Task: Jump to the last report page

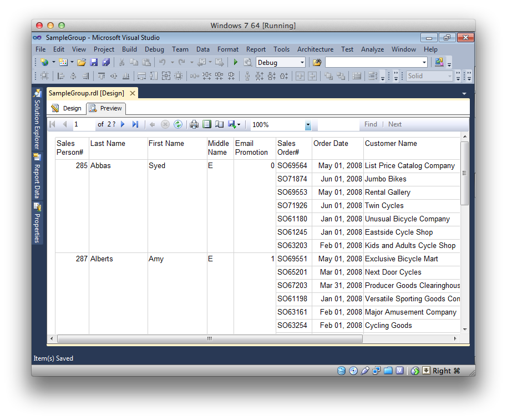Action: (135, 124)
